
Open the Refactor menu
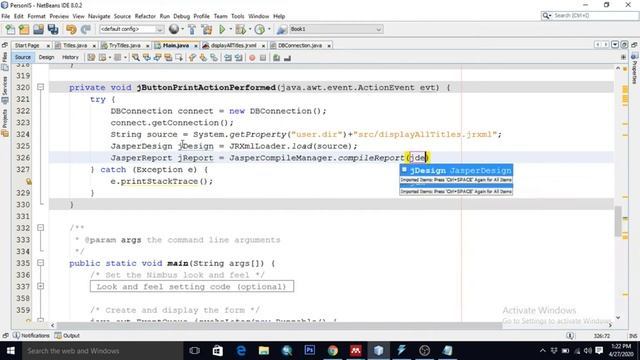click(x=145, y=16)
